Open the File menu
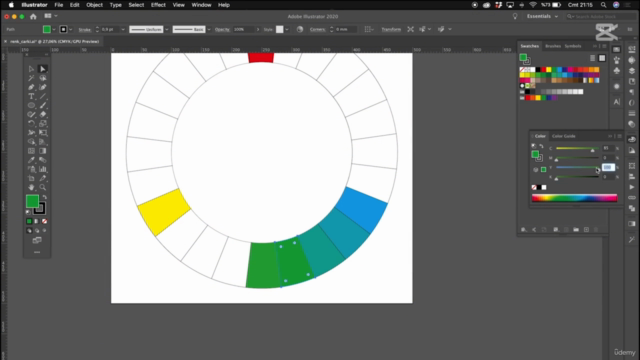The width and height of the screenshot is (640, 360). pyautogui.click(x=59, y=5)
